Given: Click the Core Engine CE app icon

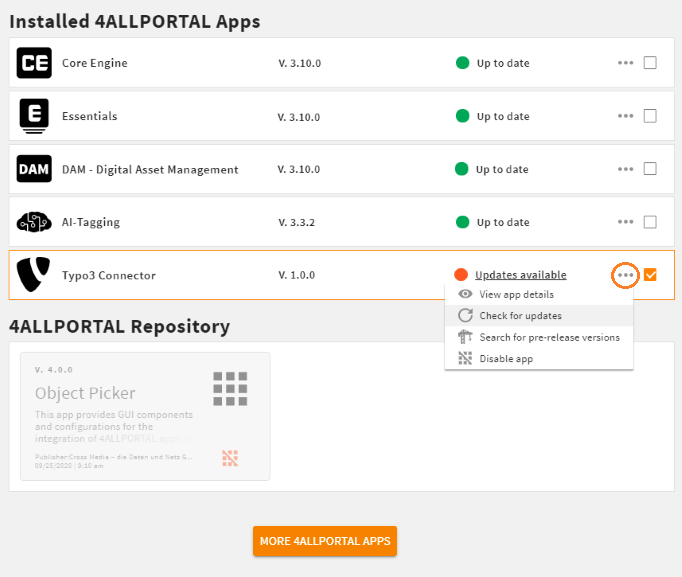Looking at the screenshot, I should (34, 63).
